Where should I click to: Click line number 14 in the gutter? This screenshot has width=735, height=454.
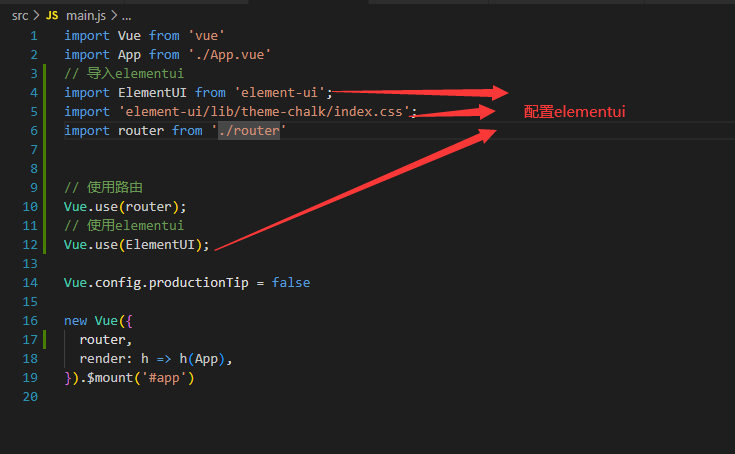(33, 283)
